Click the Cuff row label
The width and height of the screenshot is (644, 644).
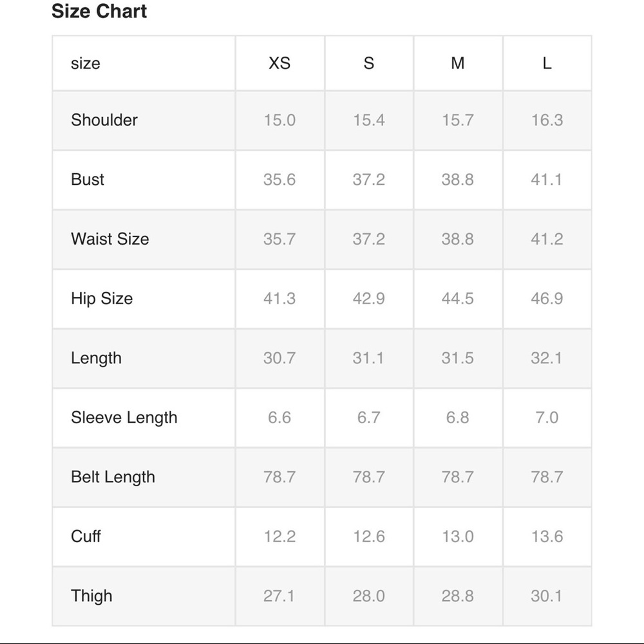[86, 536]
